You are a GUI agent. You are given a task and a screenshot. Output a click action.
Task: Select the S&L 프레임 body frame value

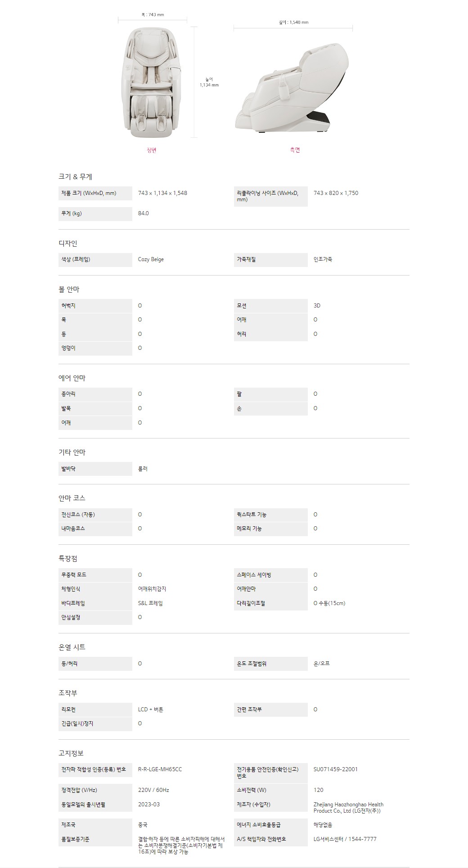pos(150,603)
